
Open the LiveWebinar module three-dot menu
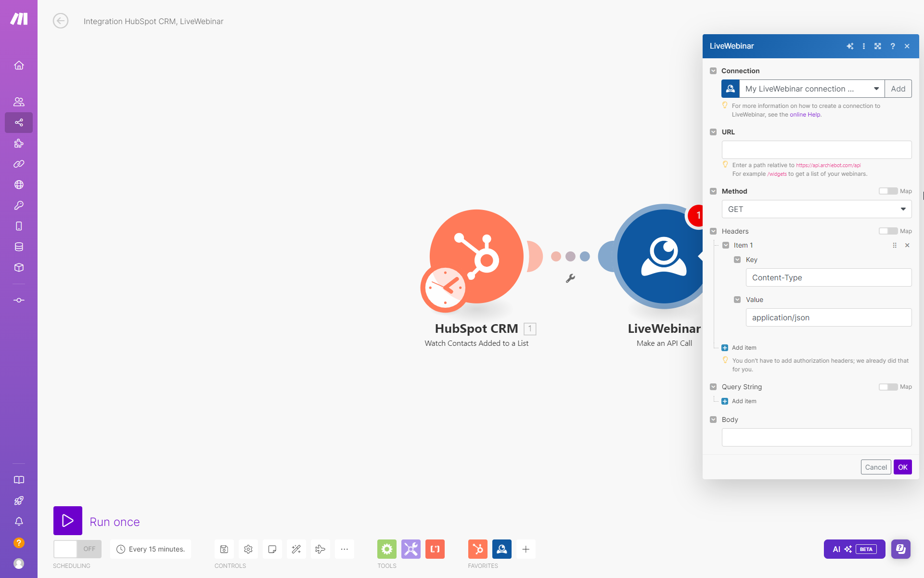864,46
